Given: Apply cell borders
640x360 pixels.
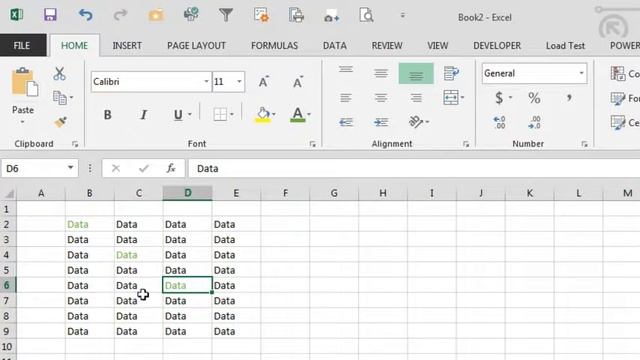Looking at the screenshot, I should coord(220,114).
